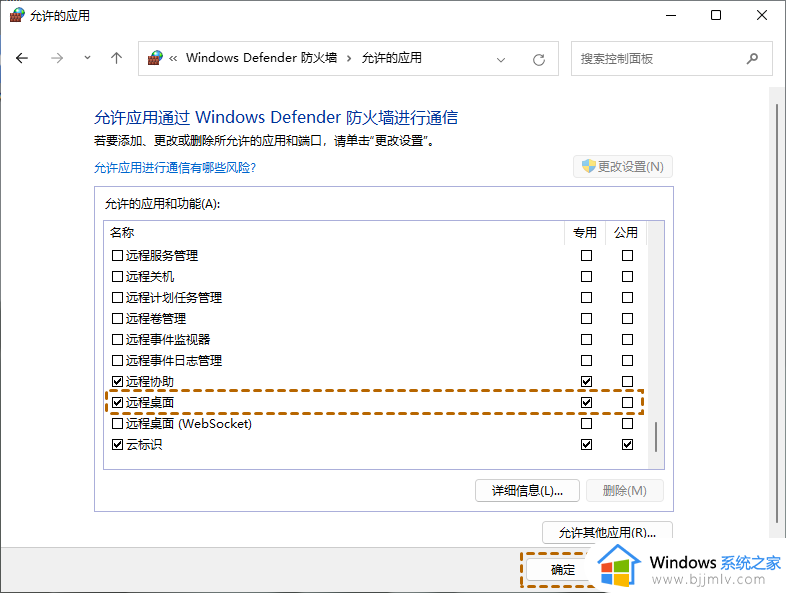
Task: Toggle 专用 checkbox for 远程服务管理
Action: 586,256
